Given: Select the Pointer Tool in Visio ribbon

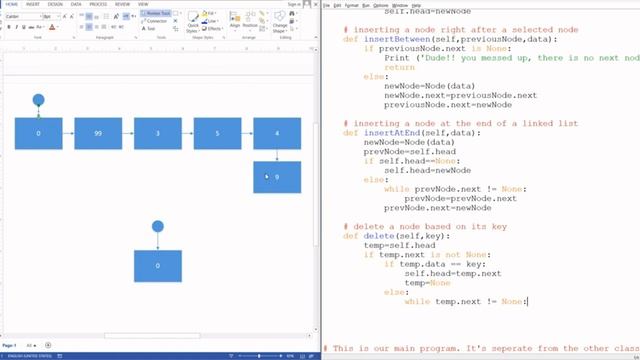Looking at the screenshot, I should 156,13.
